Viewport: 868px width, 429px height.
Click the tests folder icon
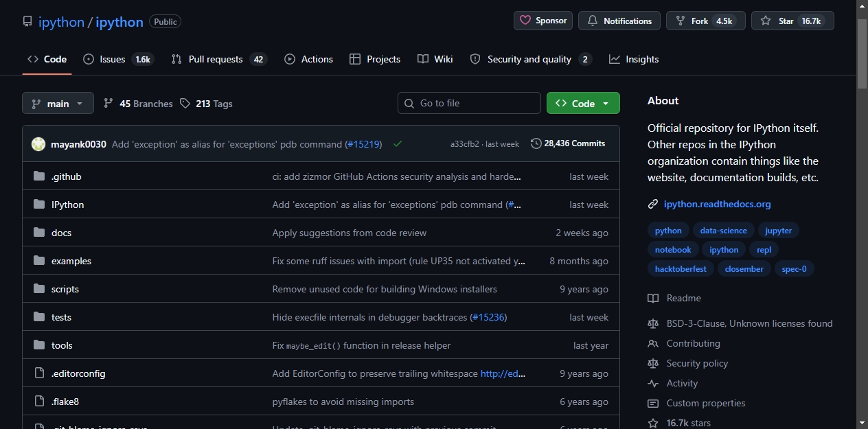coord(39,317)
